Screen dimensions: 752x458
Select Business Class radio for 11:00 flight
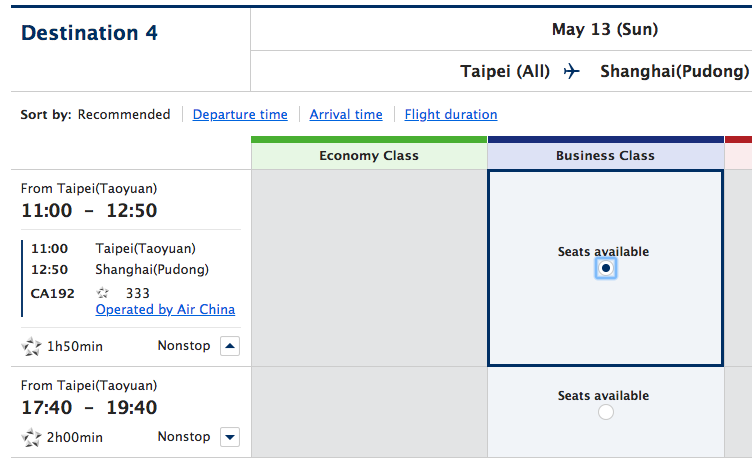(x=606, y=268)
